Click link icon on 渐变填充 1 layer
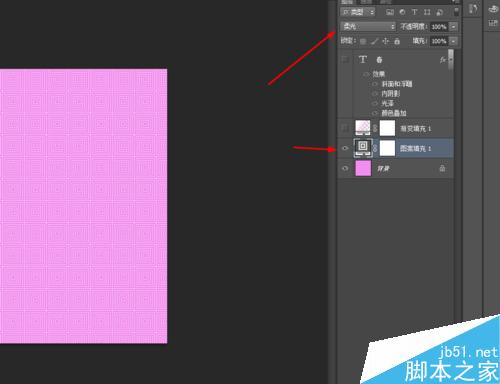Viewport: 500px width, 384px height. (x=375, y=128)
